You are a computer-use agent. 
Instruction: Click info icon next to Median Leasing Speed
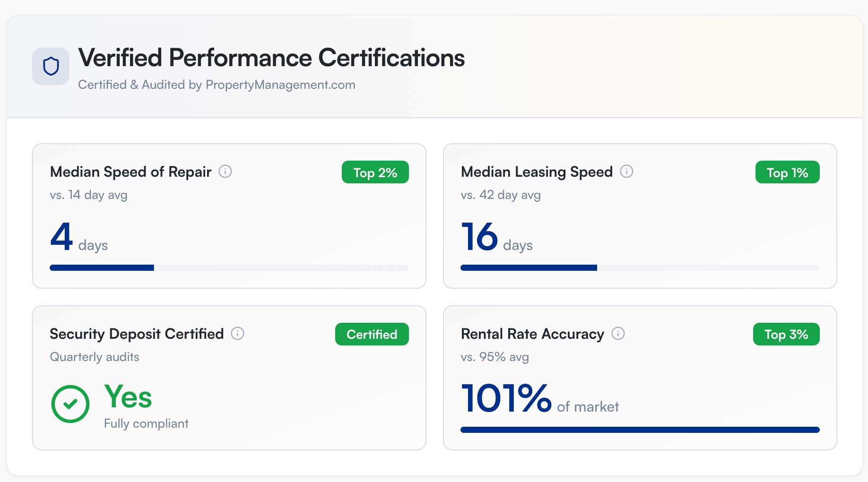(x=626, y=172)
